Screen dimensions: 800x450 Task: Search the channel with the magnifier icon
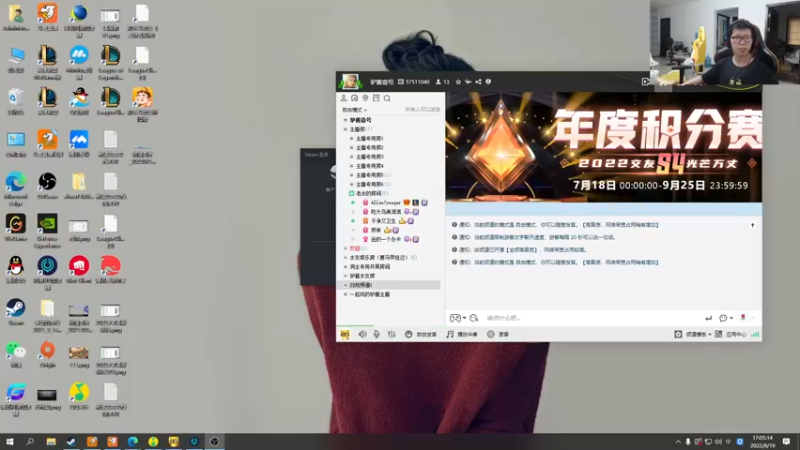pyautogui.click(x=387, y=98)
